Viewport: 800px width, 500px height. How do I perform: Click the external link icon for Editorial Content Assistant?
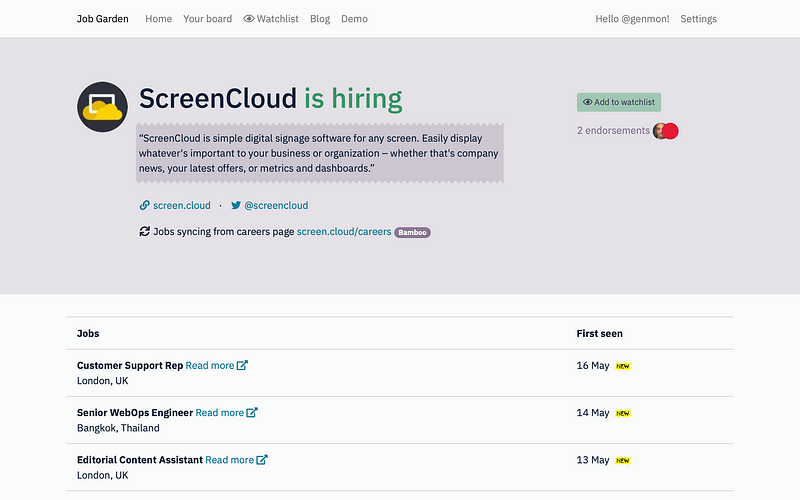[262, 460]
